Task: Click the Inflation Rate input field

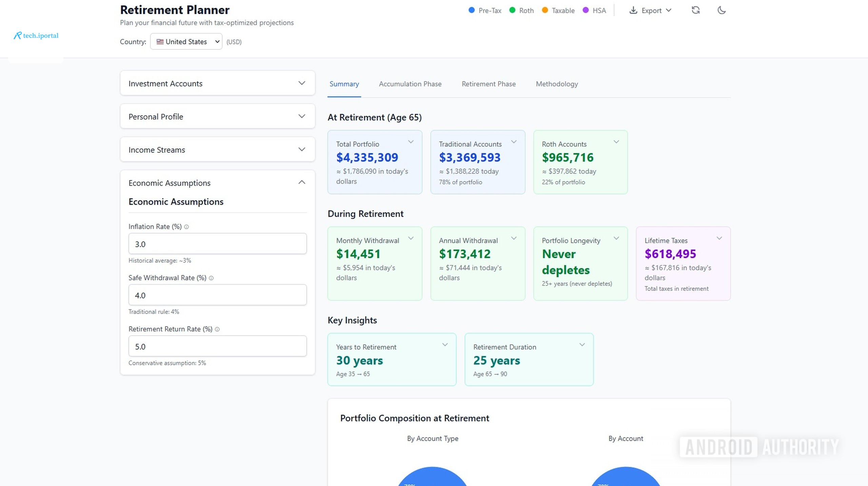Action: coord(217,244)
